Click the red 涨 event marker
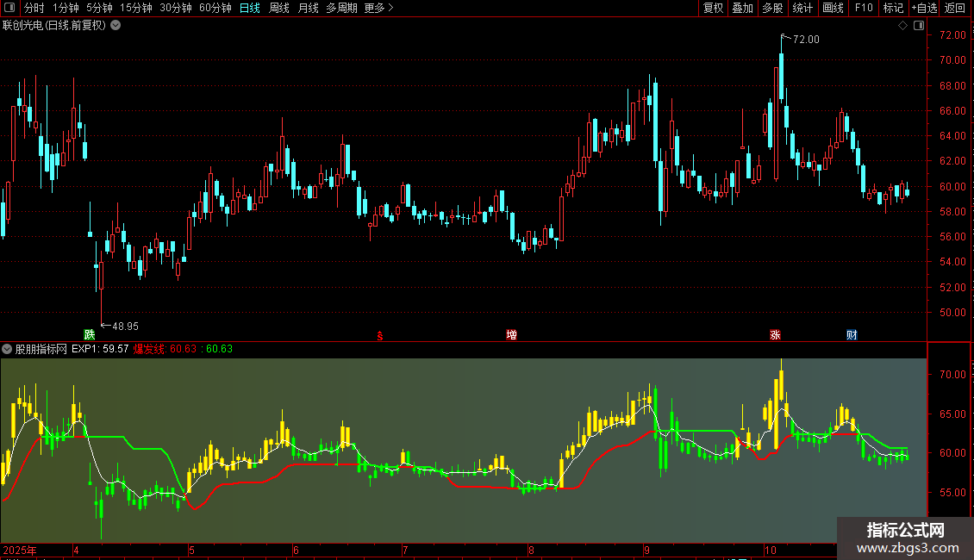Viewport: 974px width, 560px height. pos(775,334)
